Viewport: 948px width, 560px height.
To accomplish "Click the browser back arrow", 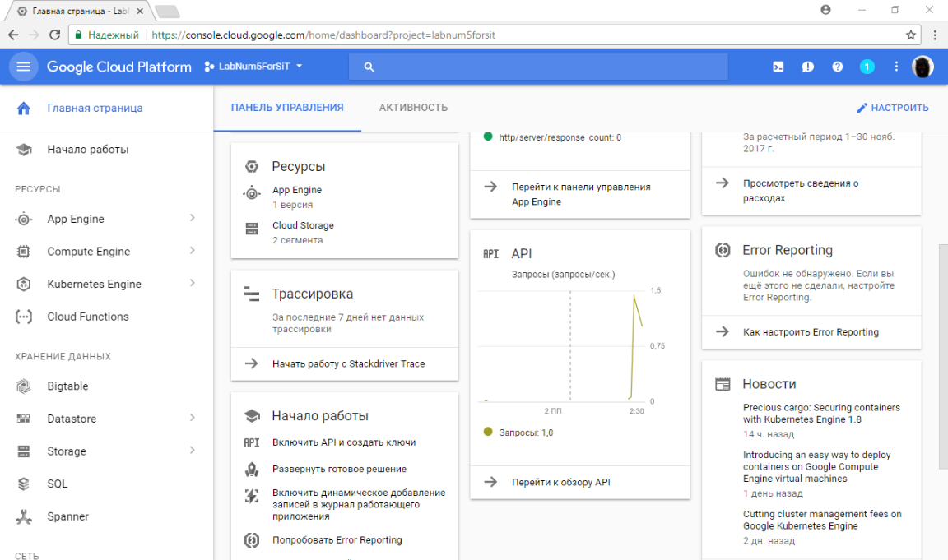I will 13,35.
